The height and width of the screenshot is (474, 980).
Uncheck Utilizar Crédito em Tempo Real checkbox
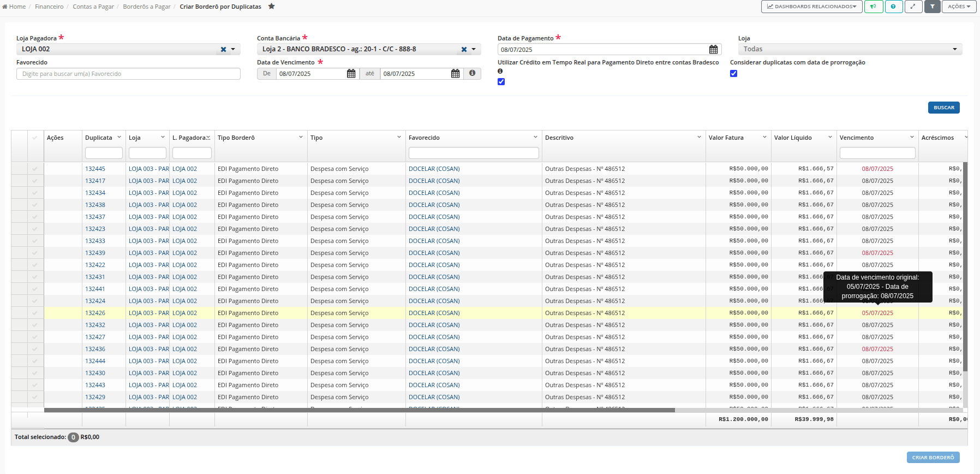501,82
